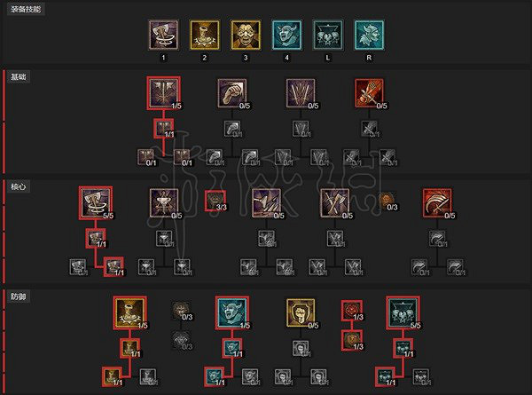Click the red Rend core skill node
This screenshot has height=395, width=532.
[x=437, y=202]
